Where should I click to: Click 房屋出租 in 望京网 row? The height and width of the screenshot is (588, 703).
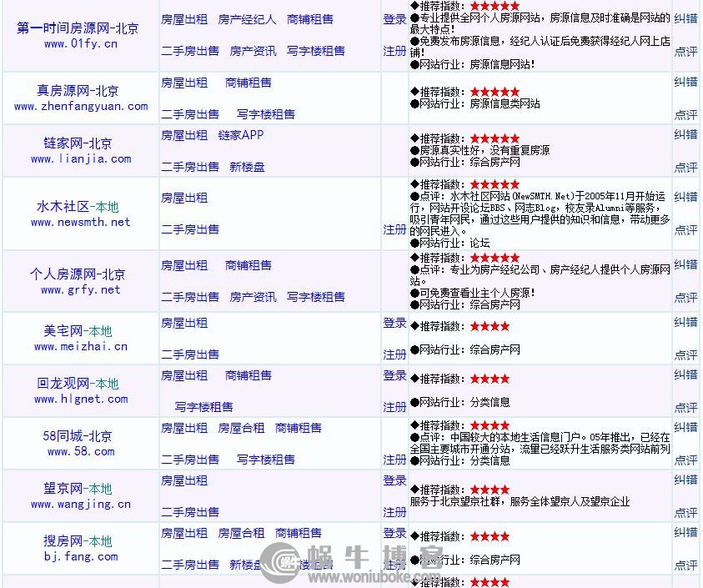pyautogui.click(x=184, y=480)
